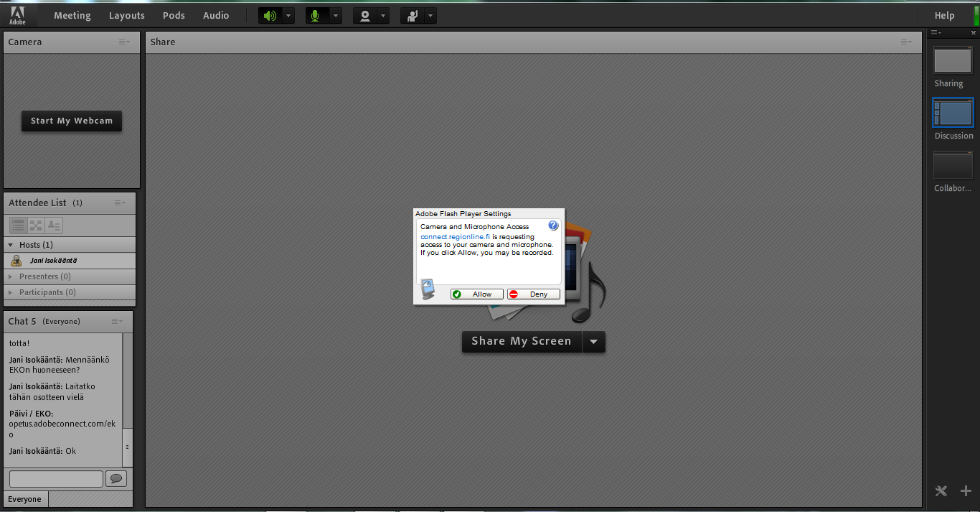Click the raise hand status icon

click(412, 16)
